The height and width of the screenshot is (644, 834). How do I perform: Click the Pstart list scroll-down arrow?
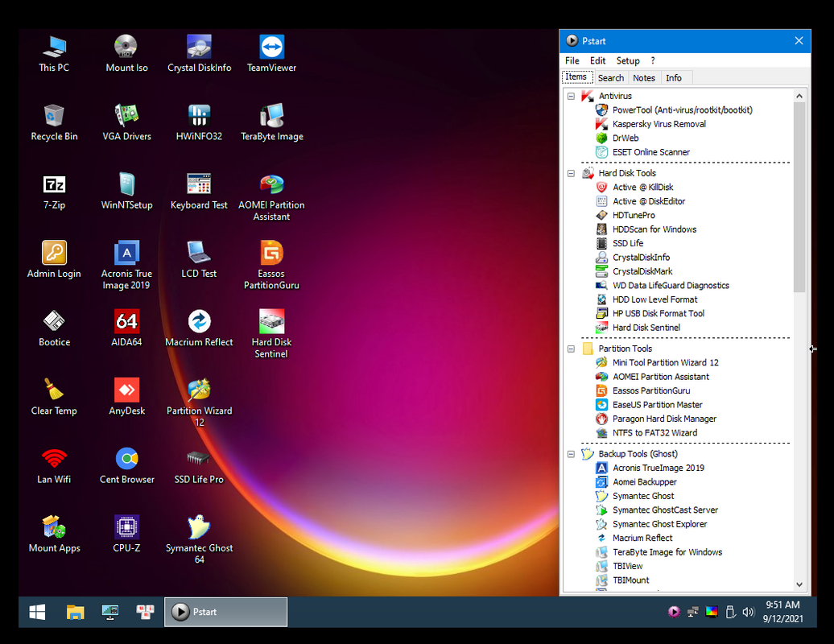(x=799, y=584)
